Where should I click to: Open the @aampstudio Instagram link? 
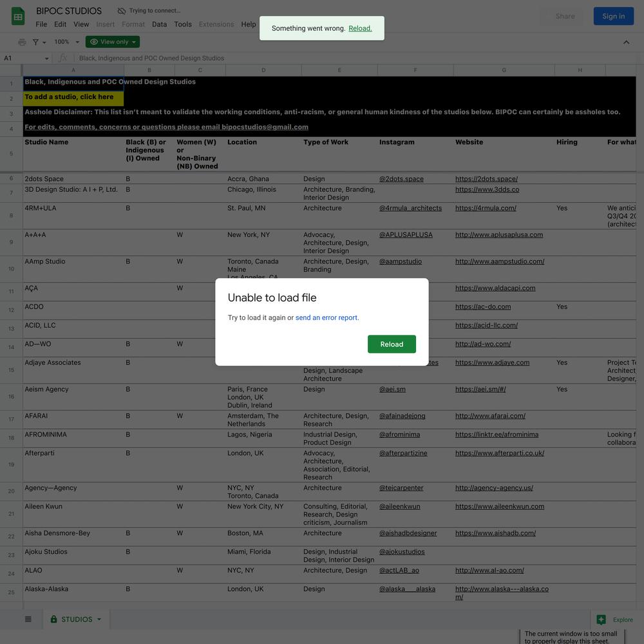(x=401, y=261)
